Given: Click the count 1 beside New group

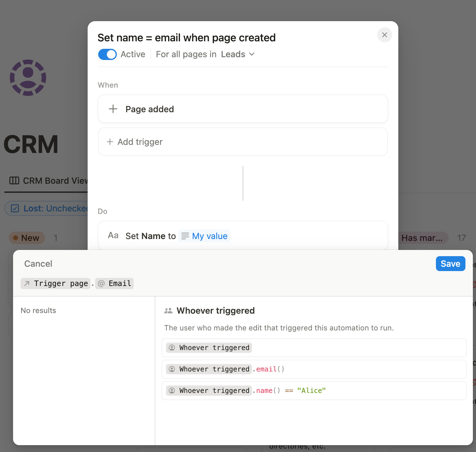Looking at the screenshot, I should click(56, 238).
